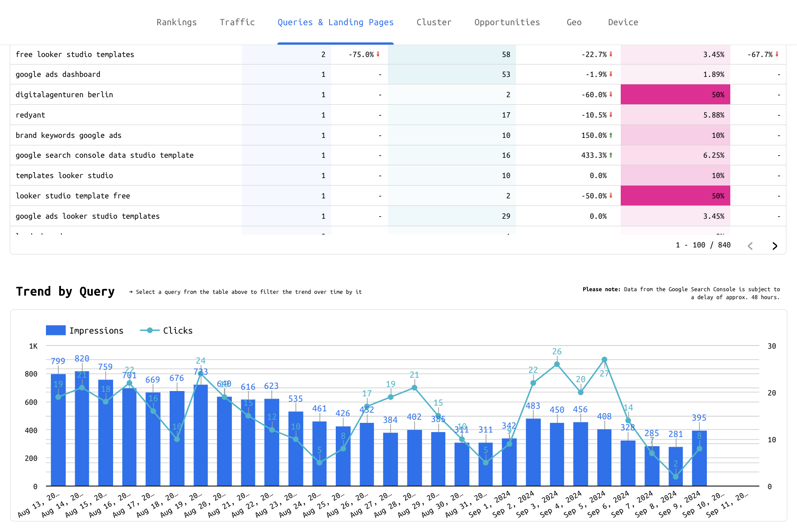The width and height of the screenshot is (797, 532).
Task: Switch to the Cluster tab
Action: point(434,22)
